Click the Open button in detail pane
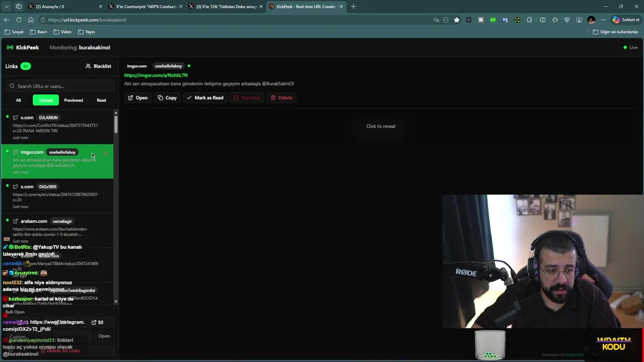This screenshot has height=362, width=644. (x=137, y=98)
